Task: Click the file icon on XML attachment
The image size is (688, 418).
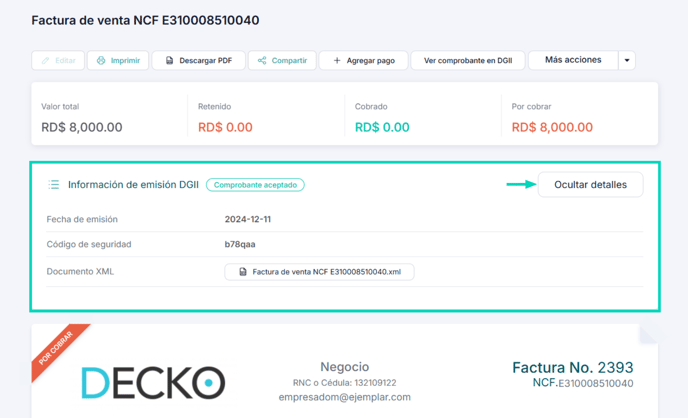Action: [x=243, y=272]
